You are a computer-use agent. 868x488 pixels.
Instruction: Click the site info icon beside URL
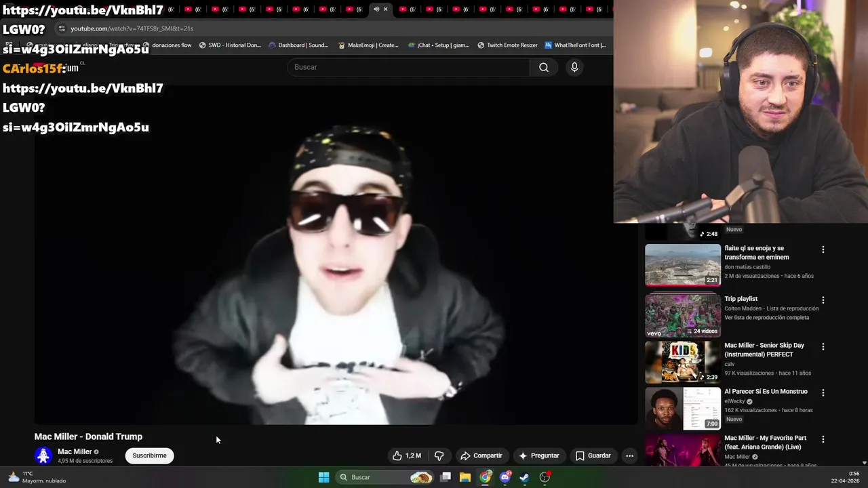[62, 28]
